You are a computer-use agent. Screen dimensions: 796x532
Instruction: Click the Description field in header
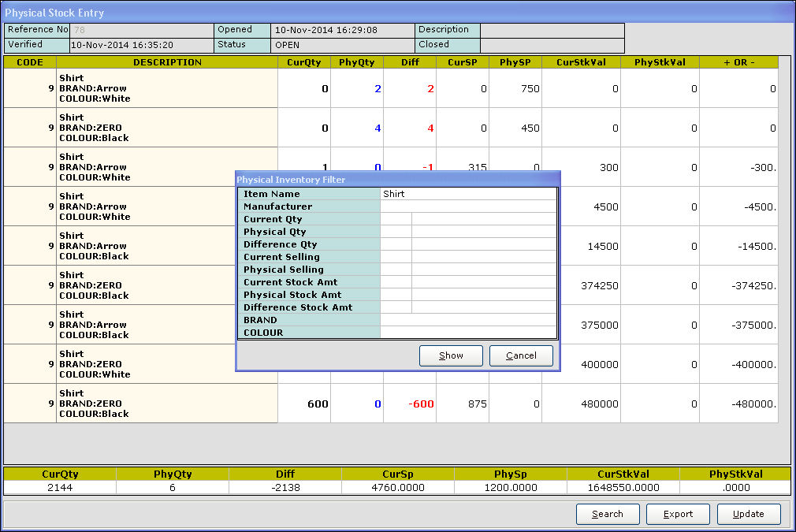tap(552, 30)
